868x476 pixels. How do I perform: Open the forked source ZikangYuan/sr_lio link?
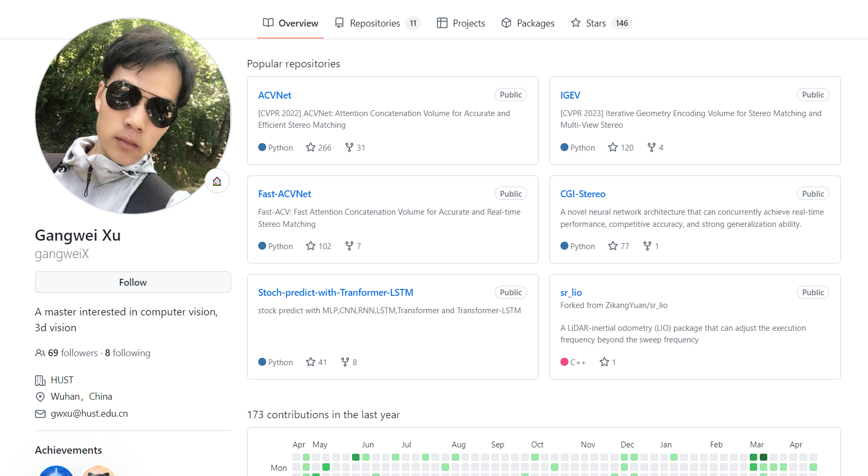click(x=636, y=305)
